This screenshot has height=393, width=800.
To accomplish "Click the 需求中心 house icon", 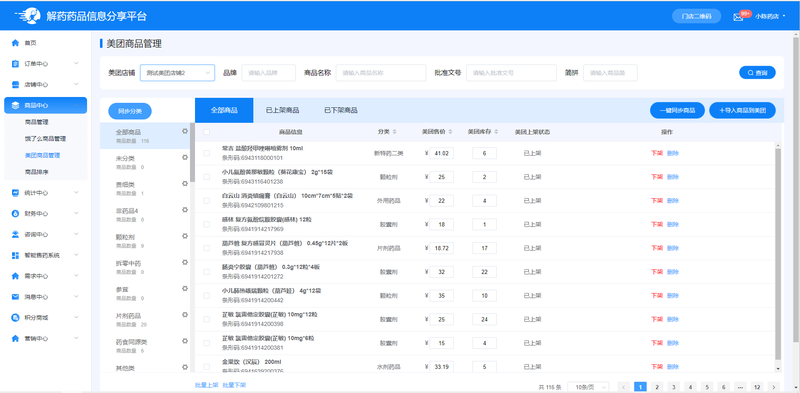I will click(x=15, y=276).
